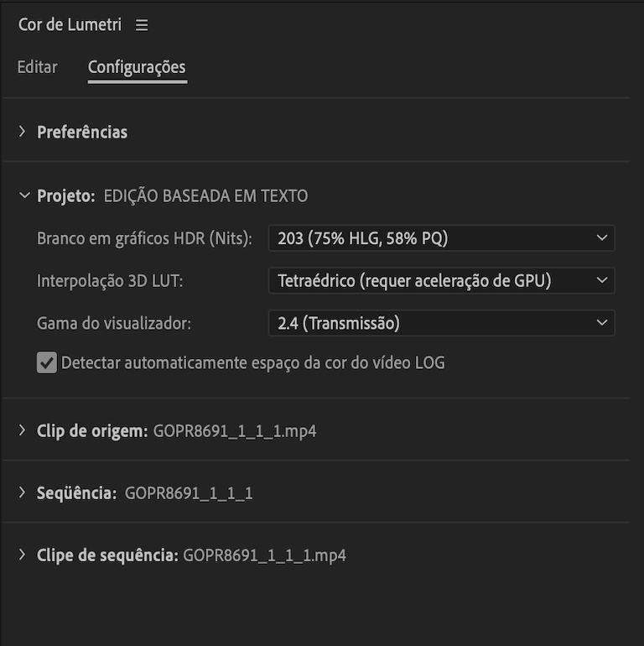Screen dimensions: 644x646
Task: Expand the Clipe de sequência chevron
Action: (x=23, y=555)
